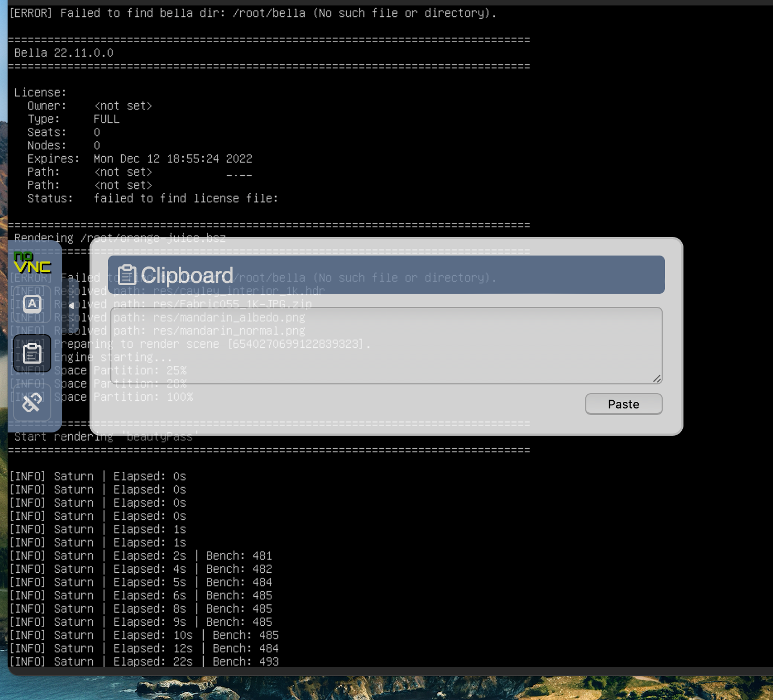The image size is (773, 700).
Task: Click the Clipboard panel title text
Action: tap(187, 275)
